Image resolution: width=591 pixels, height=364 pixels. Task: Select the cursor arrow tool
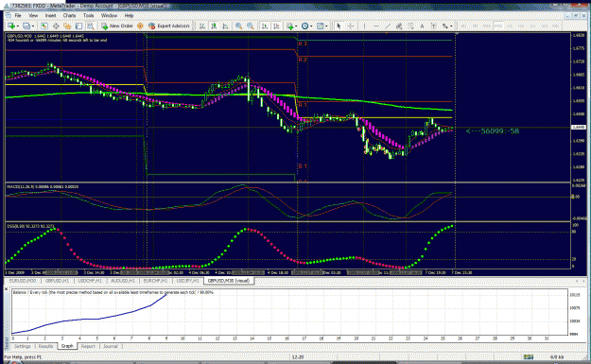[339, 26]
